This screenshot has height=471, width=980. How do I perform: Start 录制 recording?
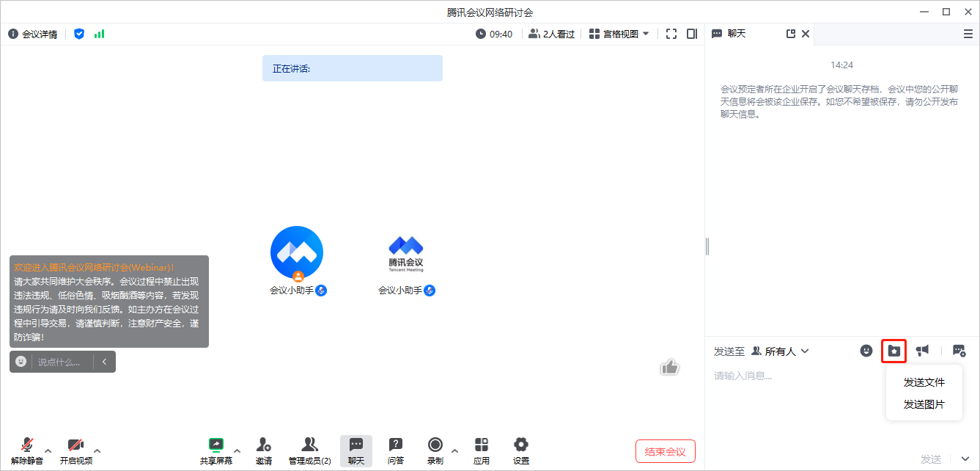tap(435, 451)
